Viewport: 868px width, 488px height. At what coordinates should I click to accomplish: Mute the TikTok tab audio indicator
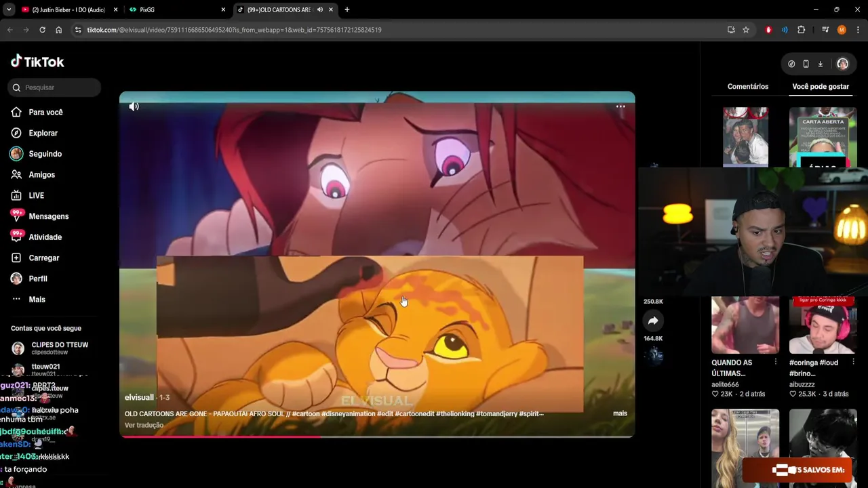pos(320,9)
